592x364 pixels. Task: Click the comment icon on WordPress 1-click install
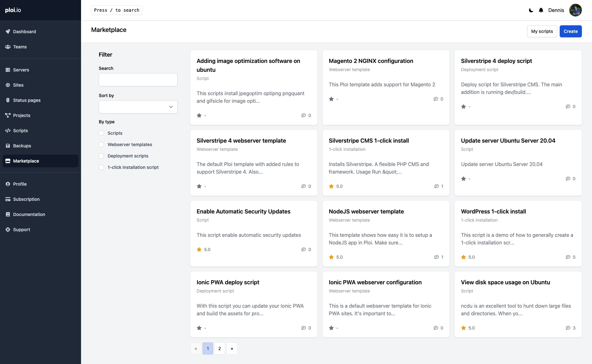[x=569, y=257]
